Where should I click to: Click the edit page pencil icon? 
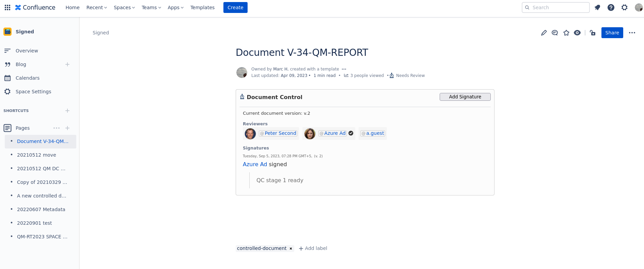pos(544,33)
